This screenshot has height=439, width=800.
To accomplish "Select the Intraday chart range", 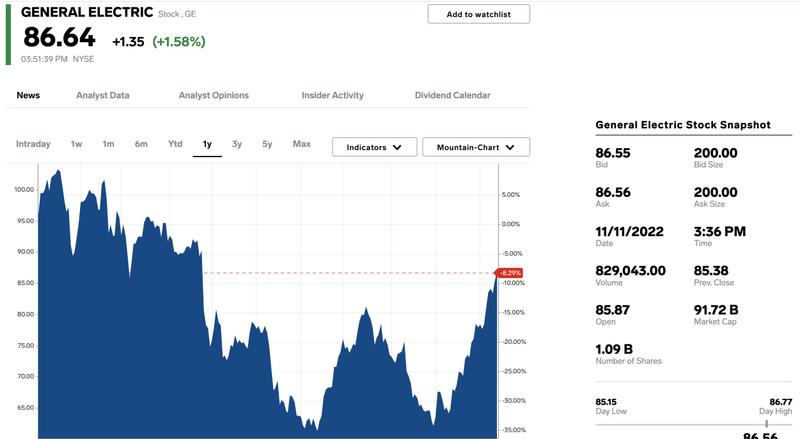I will point(33,144).
